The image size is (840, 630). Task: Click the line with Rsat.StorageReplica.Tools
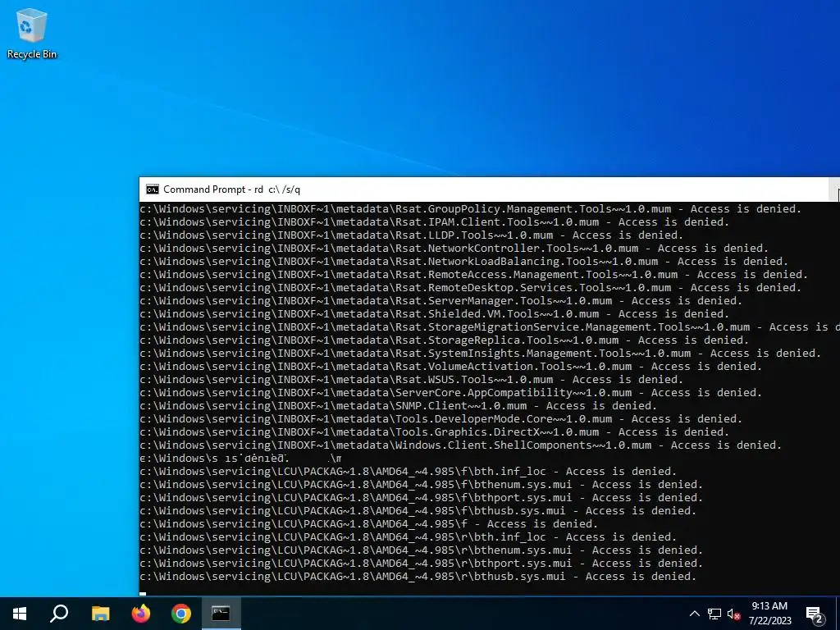pyautogui.click(x=444, y=340)
